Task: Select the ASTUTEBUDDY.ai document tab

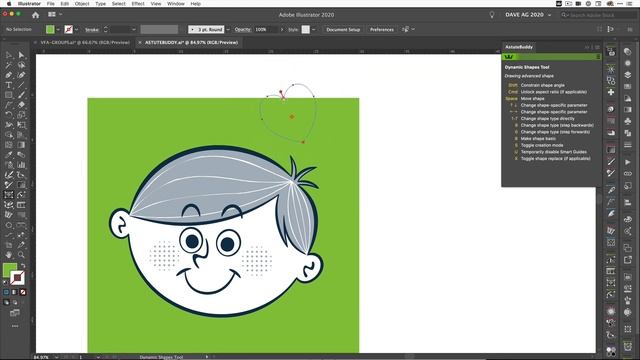Action: click(x=191, y=42)
